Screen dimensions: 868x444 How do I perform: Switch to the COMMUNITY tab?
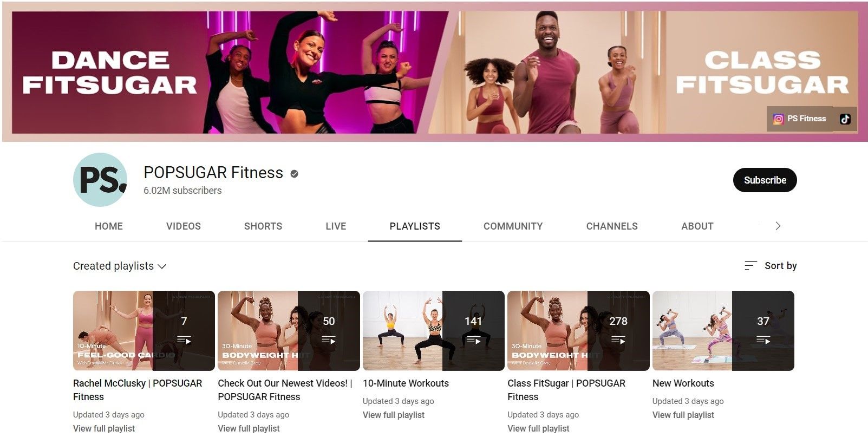pos(513,226)
